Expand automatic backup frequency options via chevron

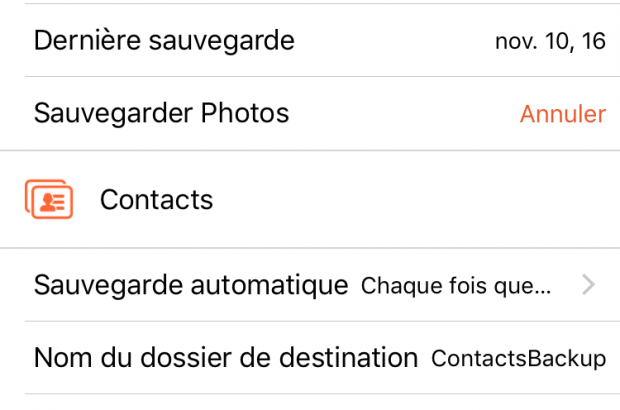588,286
